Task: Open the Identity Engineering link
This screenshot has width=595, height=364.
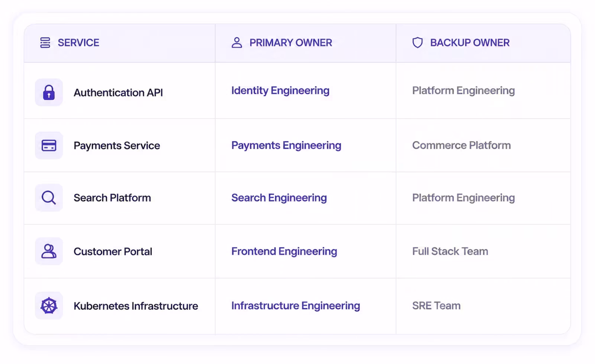Action: [x=280, y=91]
